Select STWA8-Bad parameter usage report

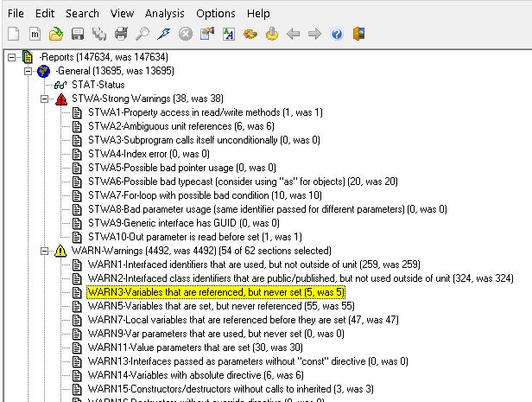tap(268, 209)
